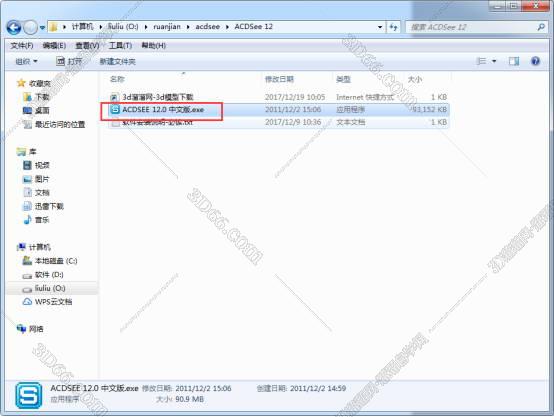The height and width of the screenshot is (417, 554).
Task: Open the 帮助(H) menu
Action: coord(153,46)
